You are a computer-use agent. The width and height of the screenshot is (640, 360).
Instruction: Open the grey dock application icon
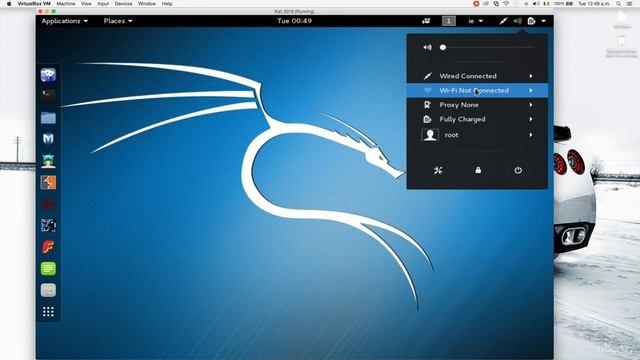pos(48,290)
